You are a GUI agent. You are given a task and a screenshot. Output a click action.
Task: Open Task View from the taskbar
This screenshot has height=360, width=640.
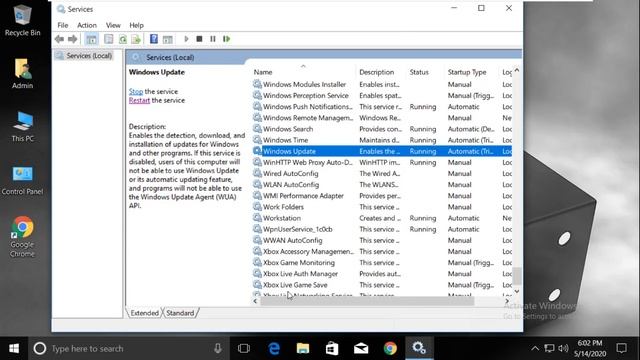[244, 348]
